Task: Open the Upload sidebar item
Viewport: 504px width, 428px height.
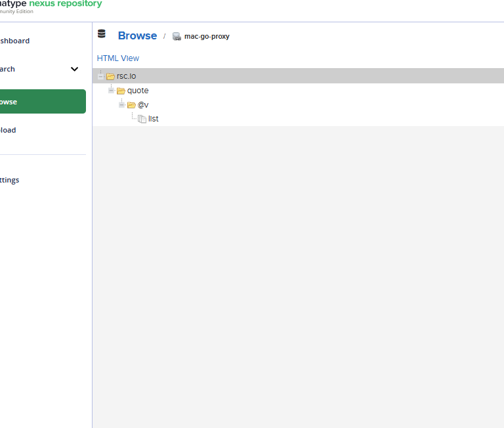Action: point(8,130)
